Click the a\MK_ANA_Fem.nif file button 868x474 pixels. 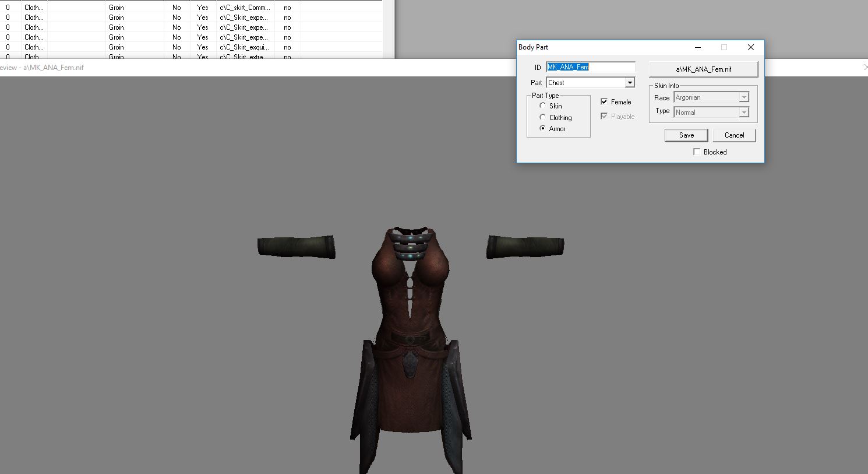pos(703,69)
